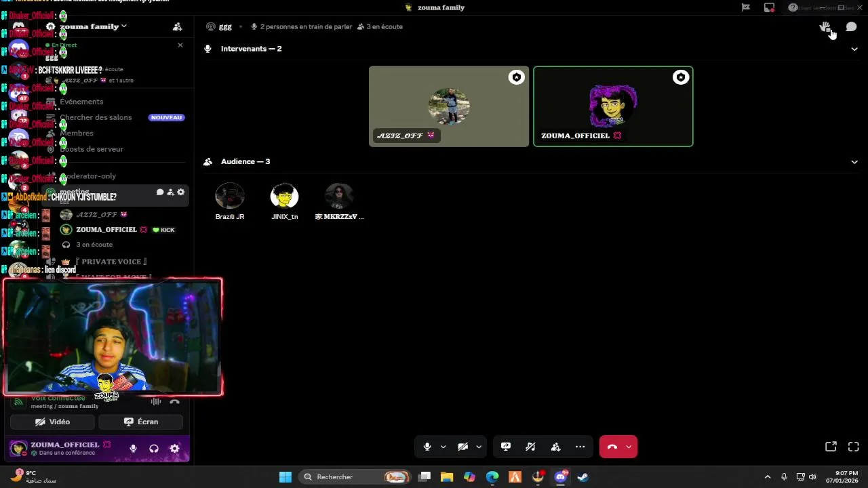The image size is (868, 488).
Task: Open camera options dropdown arrow
Action: pyautogui.click(x=479, y=447)
